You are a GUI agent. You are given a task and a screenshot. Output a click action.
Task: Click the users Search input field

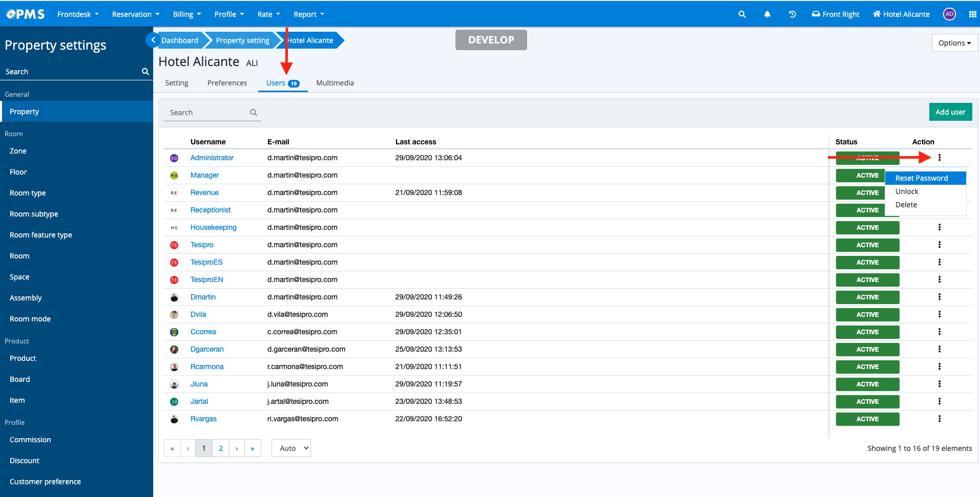[x=207, y=113]
